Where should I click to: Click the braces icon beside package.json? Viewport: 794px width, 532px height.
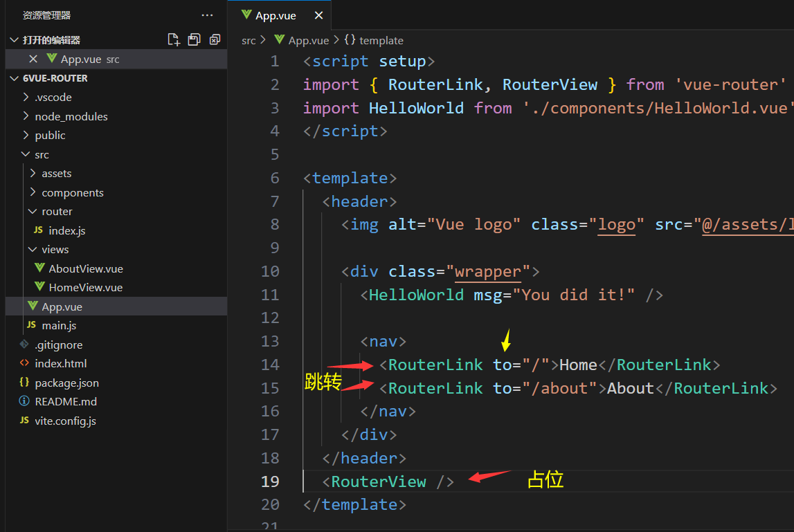coord(24,382)
